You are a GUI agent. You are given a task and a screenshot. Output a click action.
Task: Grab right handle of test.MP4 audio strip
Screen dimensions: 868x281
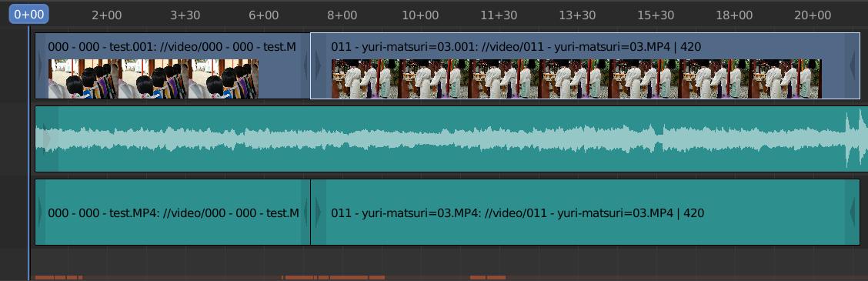pyautogui.click(x=305, y=212)
